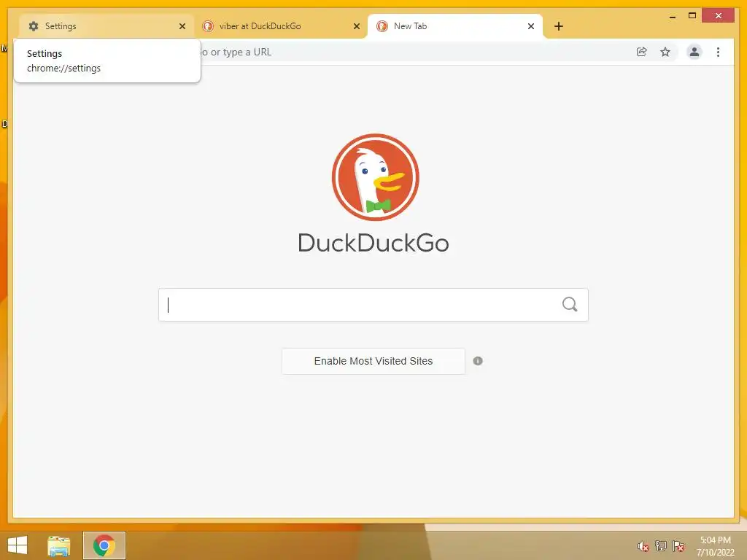
Task: Click the viber tab DuckDuckGo favicon
Action: point(208,26)
